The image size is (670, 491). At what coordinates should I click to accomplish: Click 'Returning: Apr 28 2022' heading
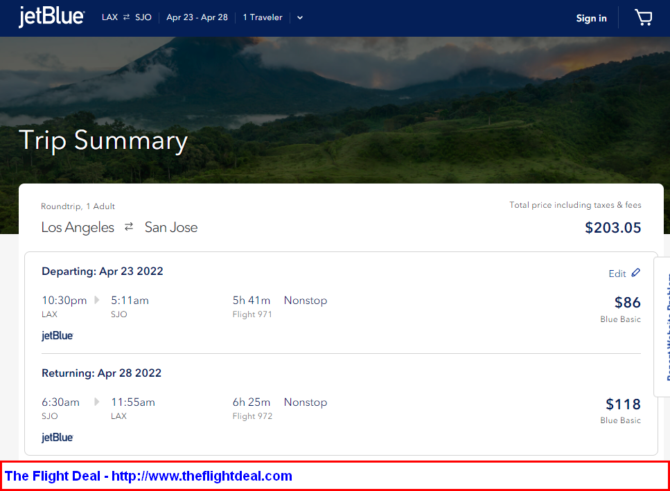click(x=101, y=373)
